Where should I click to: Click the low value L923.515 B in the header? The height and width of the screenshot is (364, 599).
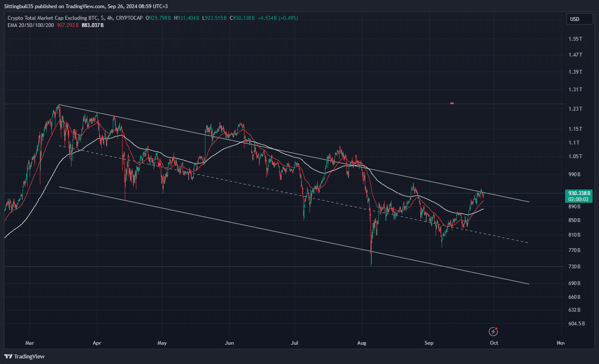(x=214, y=18)
